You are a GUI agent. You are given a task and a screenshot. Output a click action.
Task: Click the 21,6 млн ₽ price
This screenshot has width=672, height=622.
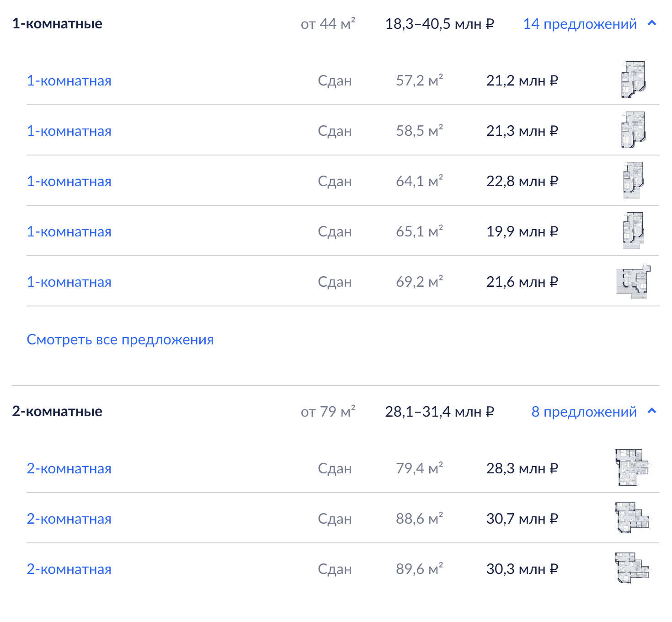[522, 282]
